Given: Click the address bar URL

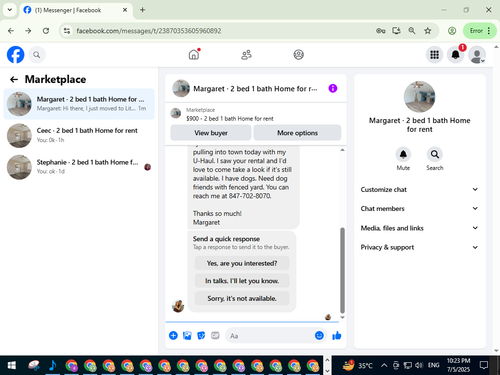Looking at the screenshot, I should (149, 31).
